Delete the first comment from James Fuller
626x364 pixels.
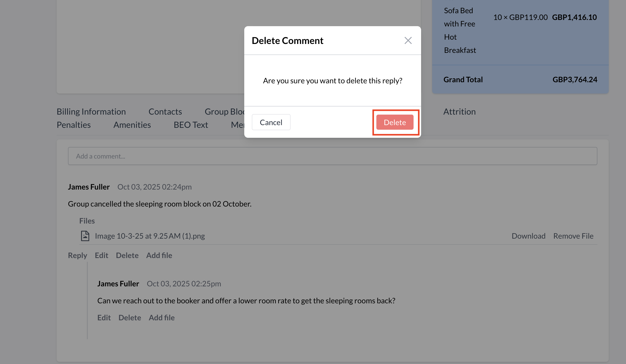pos(127,255)
